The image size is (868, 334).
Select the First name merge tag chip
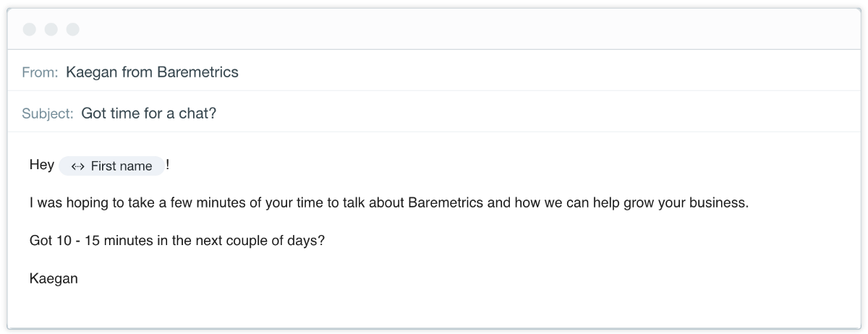[x=112, y=166]
